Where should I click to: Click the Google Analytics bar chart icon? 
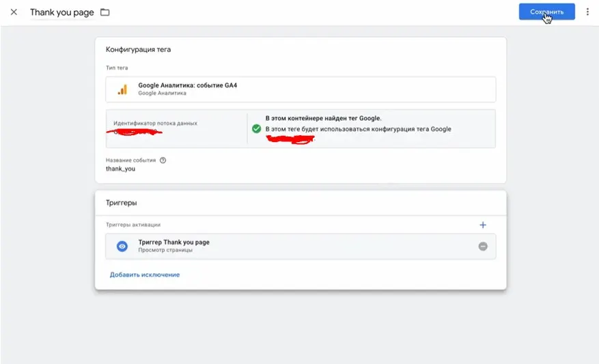coord(122,89)
